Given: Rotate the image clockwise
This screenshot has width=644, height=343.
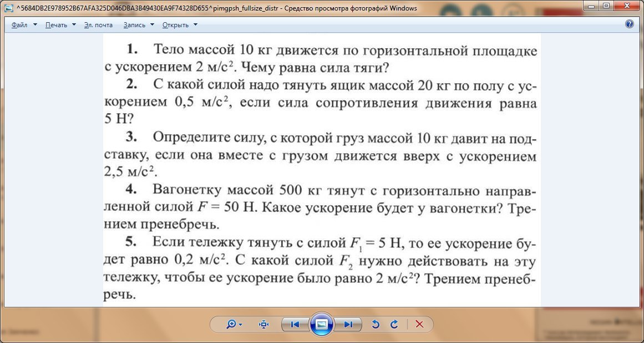Looking at the screenshot, I should pyautogui.click(x=394, y=325).
